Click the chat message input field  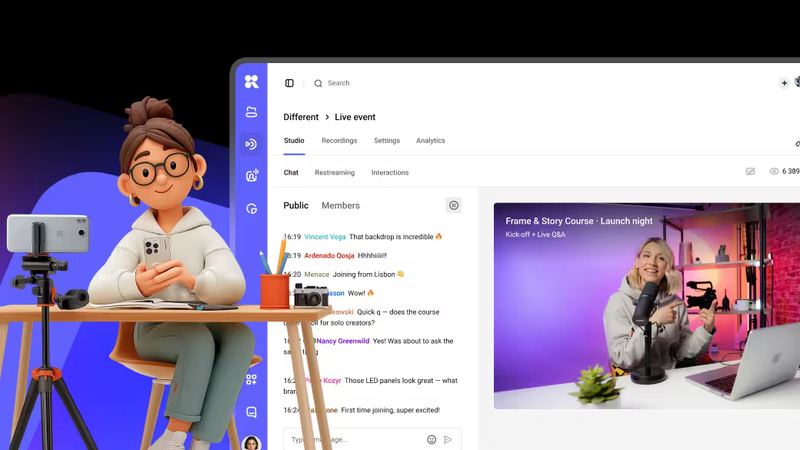pyautogui.click(x=372, y=439)
